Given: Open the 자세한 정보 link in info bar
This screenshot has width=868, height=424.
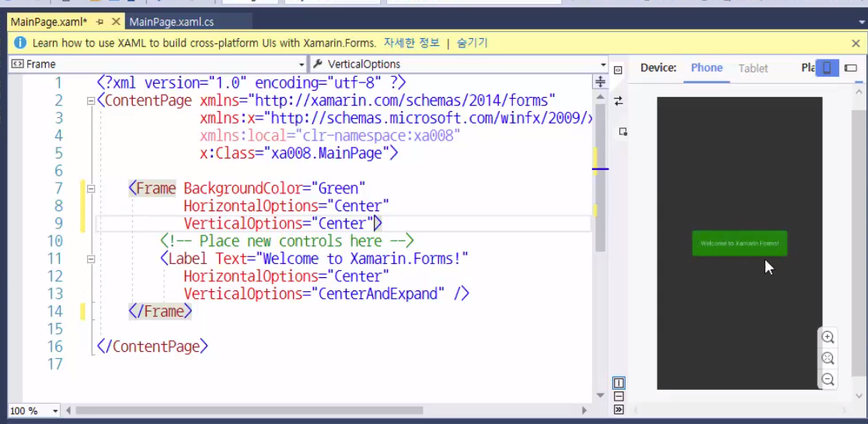Looking at the screenshot, I should [x=411, y=43].
